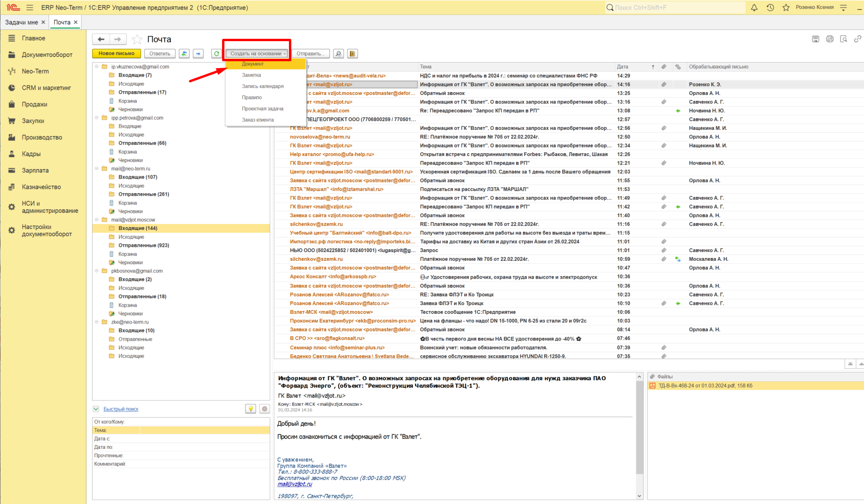Open the print preview icon
The width and height of the screenshot is (864, 504).
coord(844,39)
